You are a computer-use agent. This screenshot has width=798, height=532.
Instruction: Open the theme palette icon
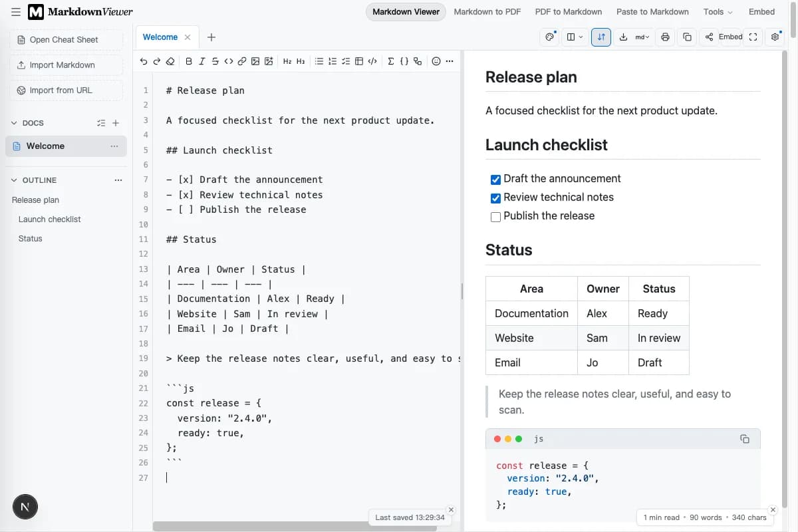[550, 37]
